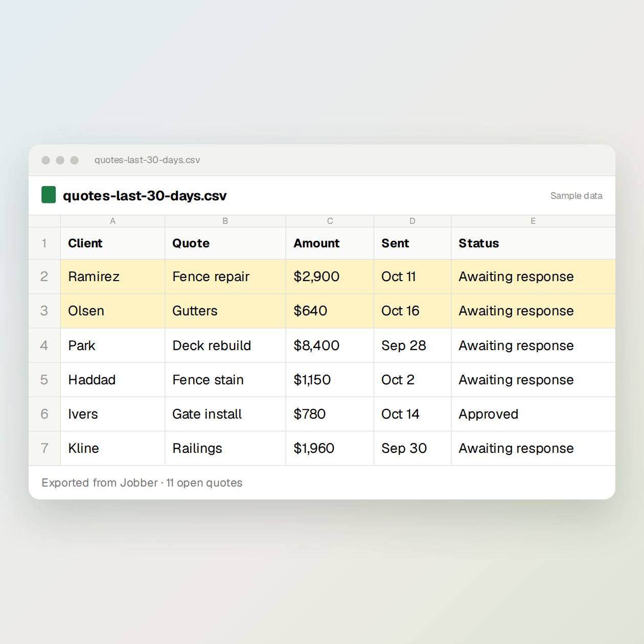The image size is (644, 644).
Task: Select the $8,400 amount cell
Action: tap(330, 346)
